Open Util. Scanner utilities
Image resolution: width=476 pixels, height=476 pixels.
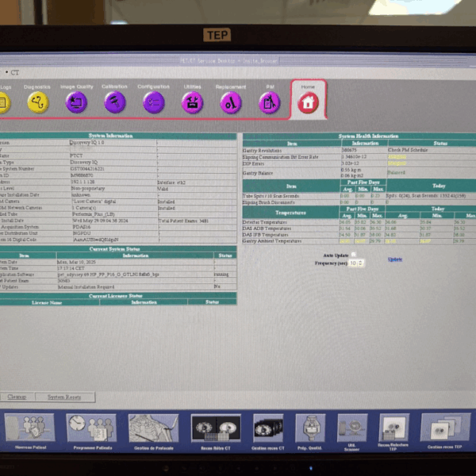(x=352, y=428)
